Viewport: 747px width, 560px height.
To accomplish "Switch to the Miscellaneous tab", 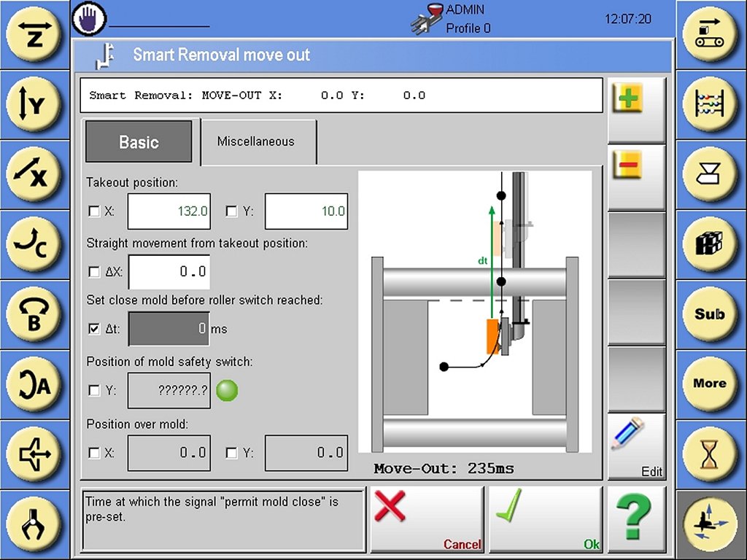I will coord(256,141).
